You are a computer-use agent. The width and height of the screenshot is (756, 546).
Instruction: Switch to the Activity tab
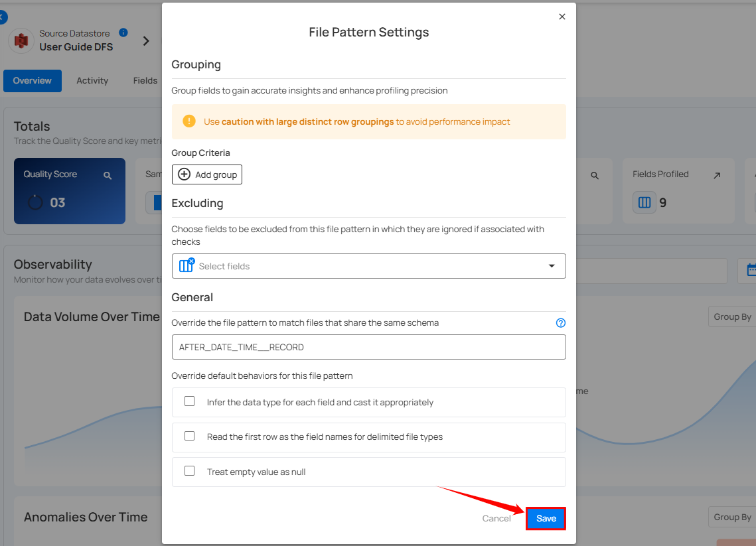[92, 81]
